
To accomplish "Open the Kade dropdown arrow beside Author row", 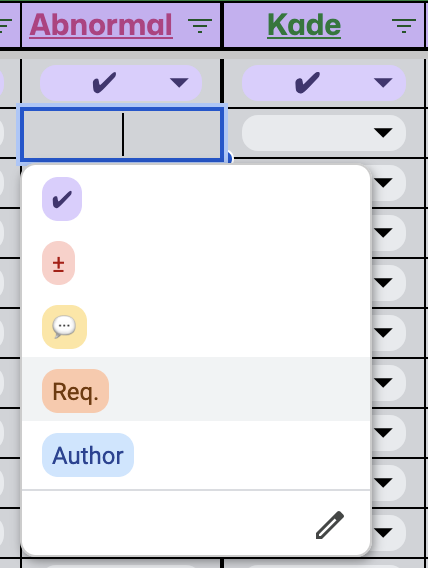I will click(383, 433).
